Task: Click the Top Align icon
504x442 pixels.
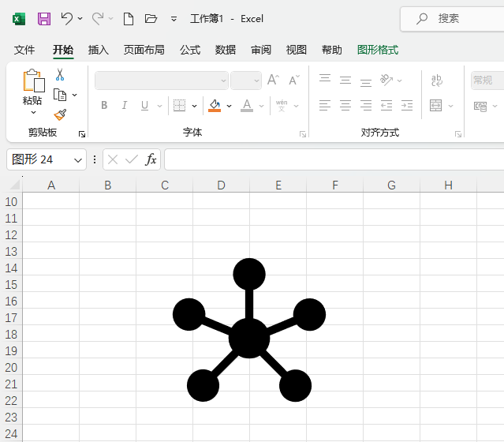Action: tap(325, 79)
